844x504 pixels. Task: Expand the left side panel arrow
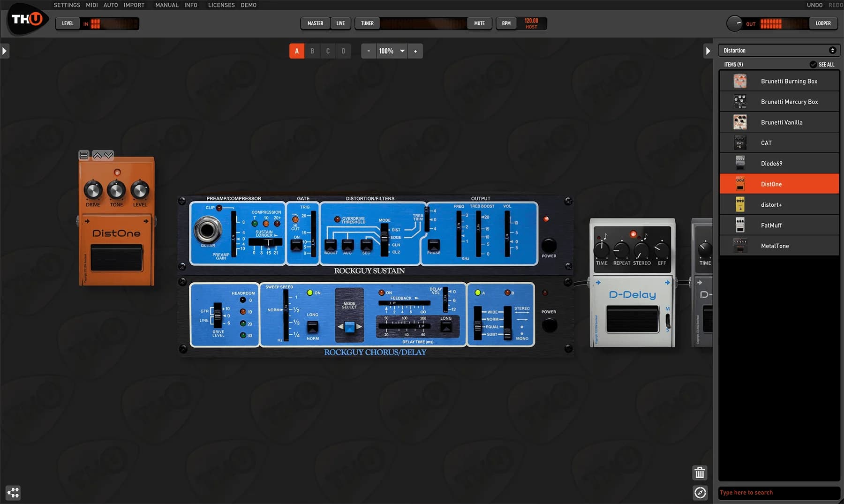(5, 51)
